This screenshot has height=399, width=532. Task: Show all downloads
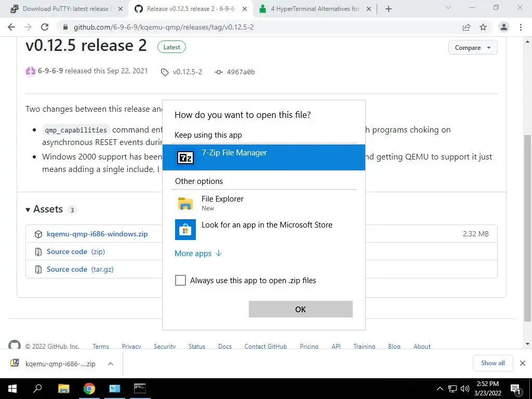493,363
